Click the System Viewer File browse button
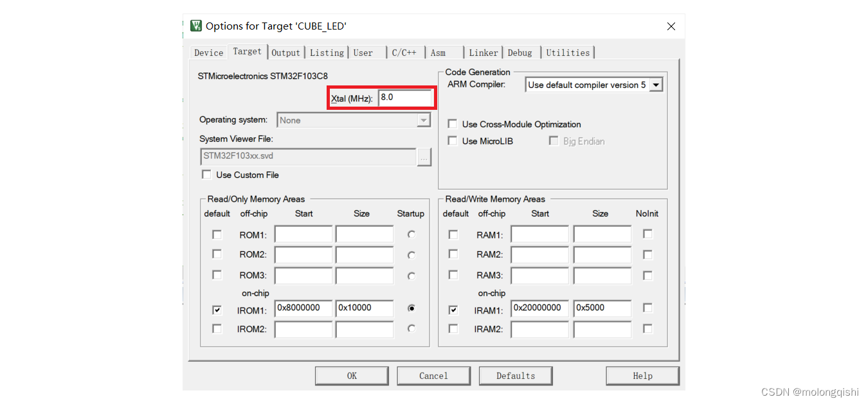Screen dimensions: 868x404 pyautogui.click(x=424, y=157)
